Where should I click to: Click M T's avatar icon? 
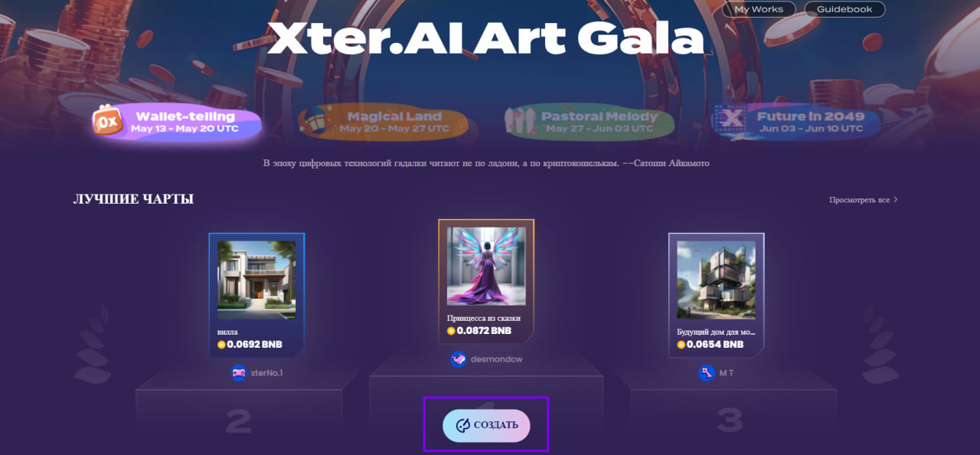pos(706,373)
